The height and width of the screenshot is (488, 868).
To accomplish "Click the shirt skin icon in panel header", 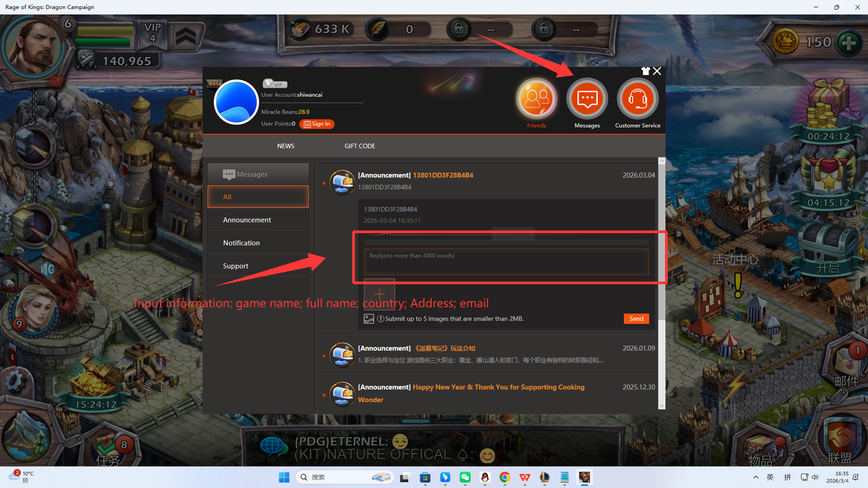I will coord(646,71).
